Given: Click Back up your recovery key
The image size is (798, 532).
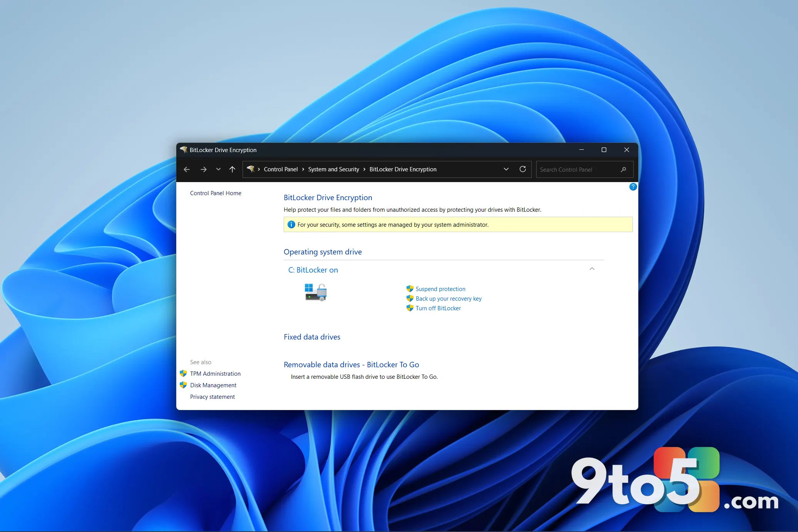Looking at the screenshot, I should (448, 299).
